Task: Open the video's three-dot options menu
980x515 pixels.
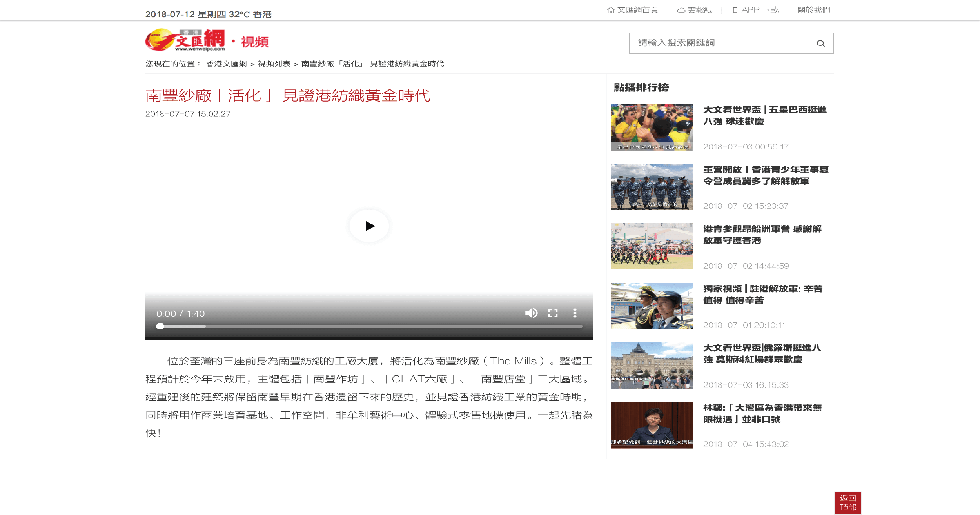Action: click(575, 313)
